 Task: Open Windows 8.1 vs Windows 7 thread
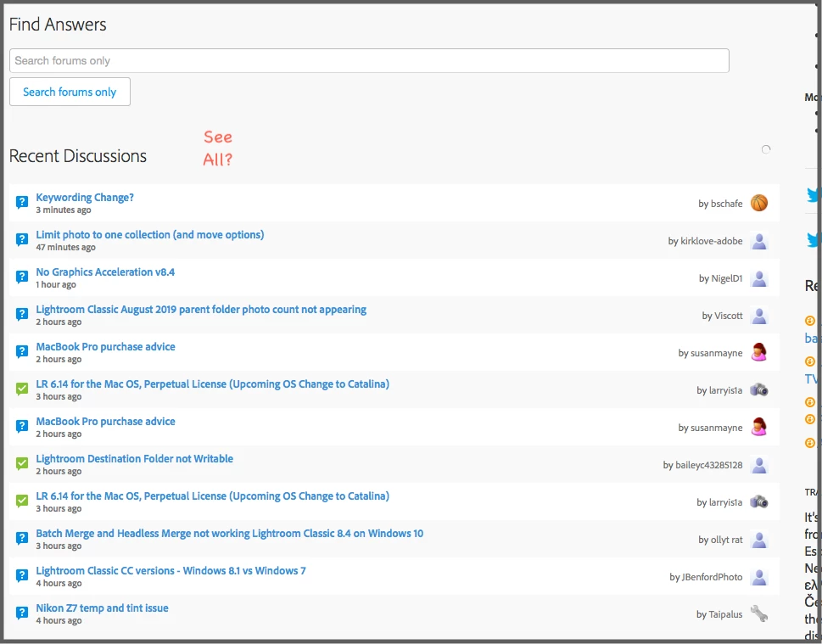[171, 570]
